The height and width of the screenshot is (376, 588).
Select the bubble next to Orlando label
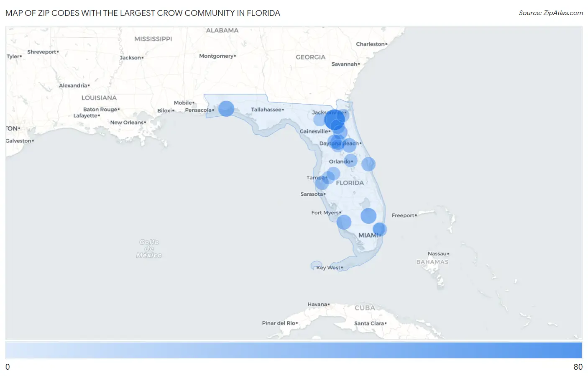(350, 161)
